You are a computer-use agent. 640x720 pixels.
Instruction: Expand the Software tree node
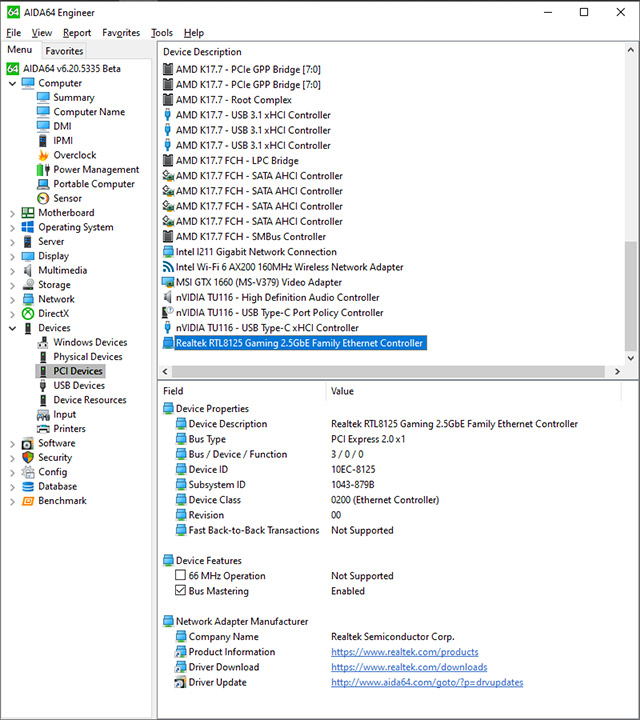[12, 444]
